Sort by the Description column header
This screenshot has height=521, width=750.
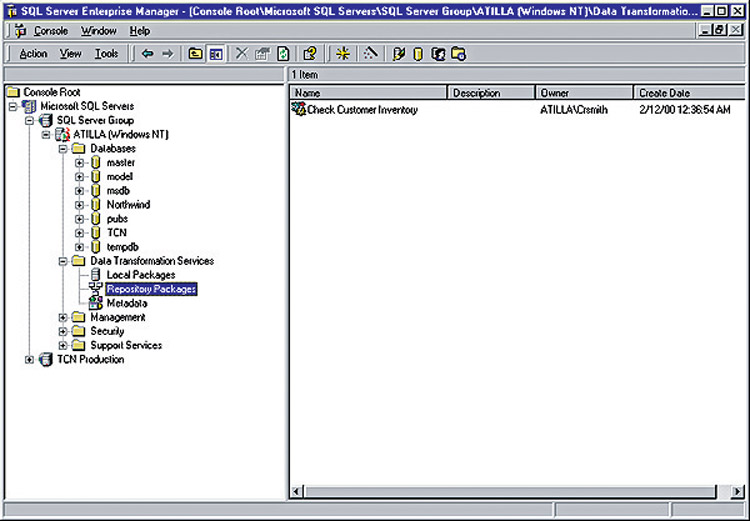[491, 93]
